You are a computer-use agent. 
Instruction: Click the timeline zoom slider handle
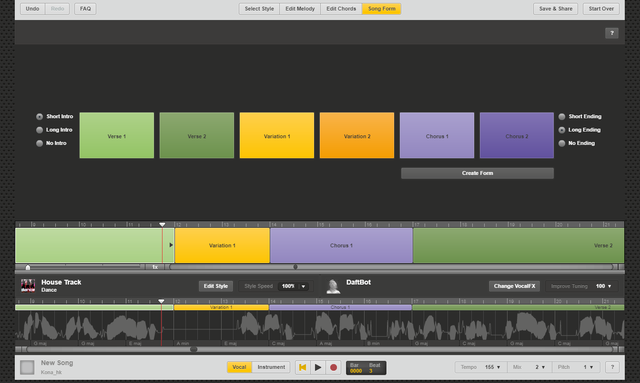click(x=28, y=267)
